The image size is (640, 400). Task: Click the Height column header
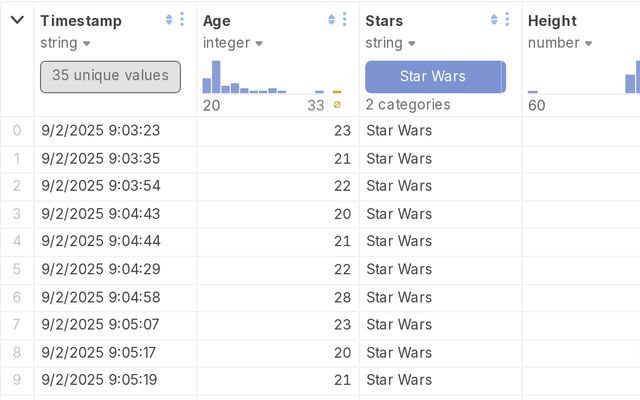point(553,21)
